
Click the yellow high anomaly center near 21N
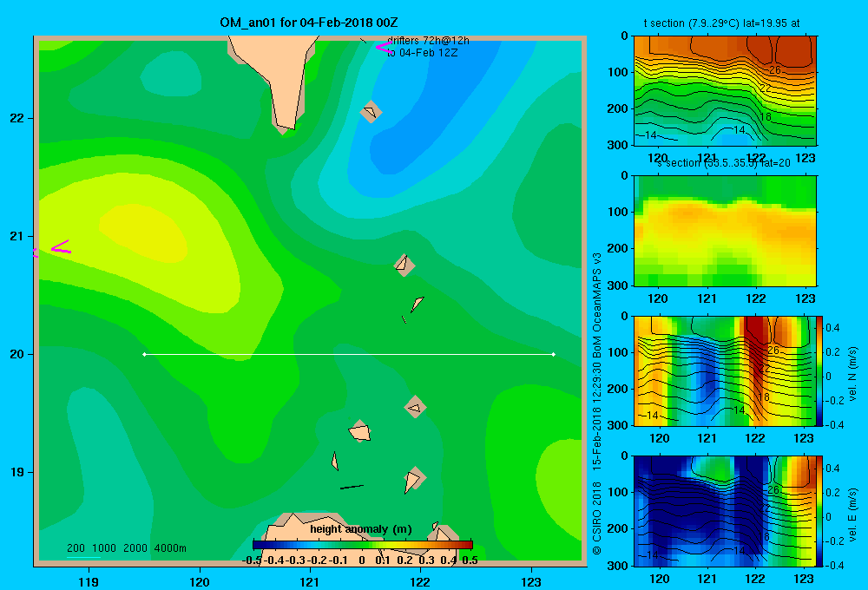(x=143, y=233)
